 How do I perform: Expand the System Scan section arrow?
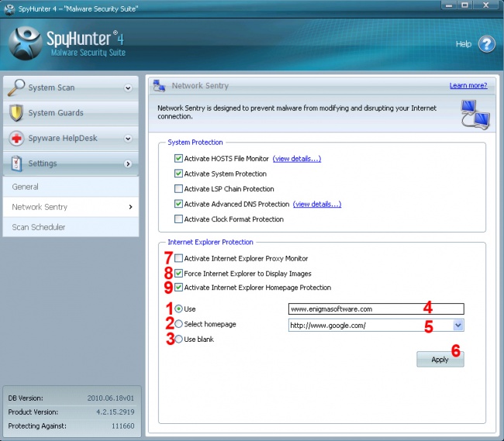point(128,88)
